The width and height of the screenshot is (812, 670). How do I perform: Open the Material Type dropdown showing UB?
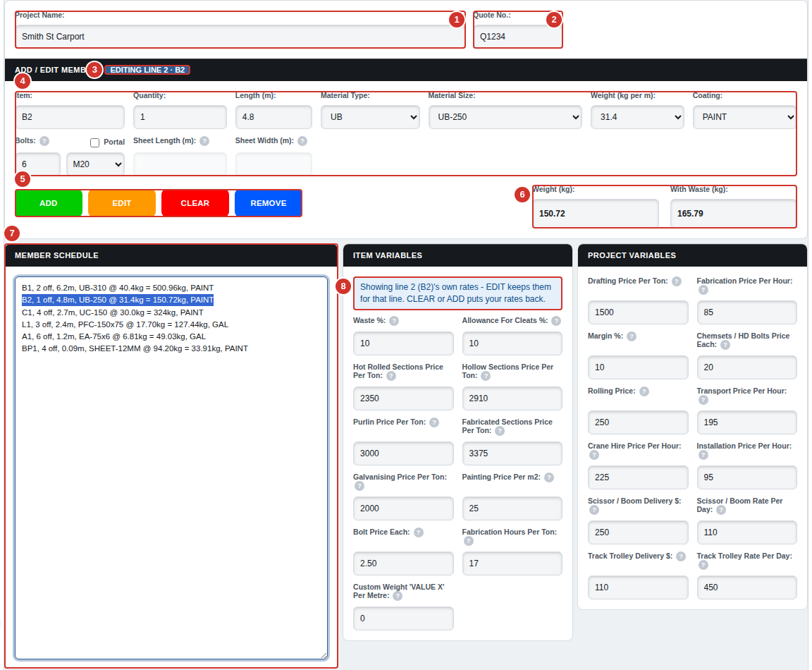370,117
